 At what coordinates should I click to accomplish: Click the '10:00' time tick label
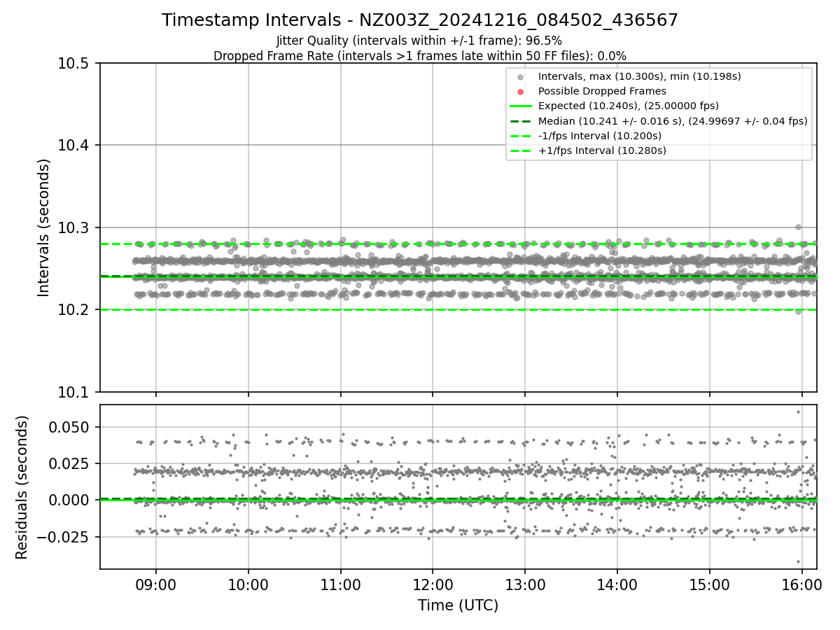pos(248,584)
